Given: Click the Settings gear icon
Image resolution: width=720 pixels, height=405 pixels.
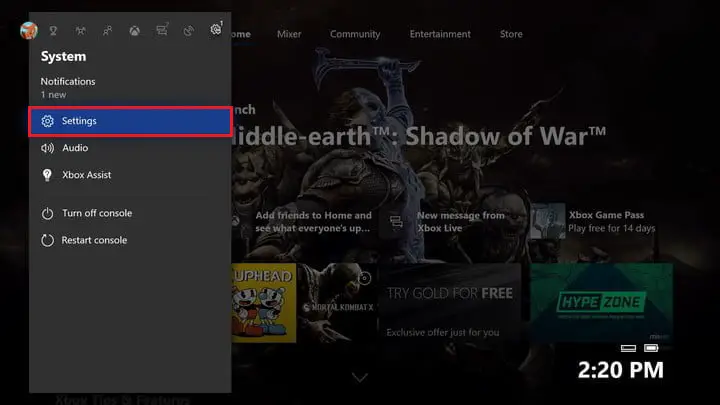Looking at the screenshot, I should 47,121.
